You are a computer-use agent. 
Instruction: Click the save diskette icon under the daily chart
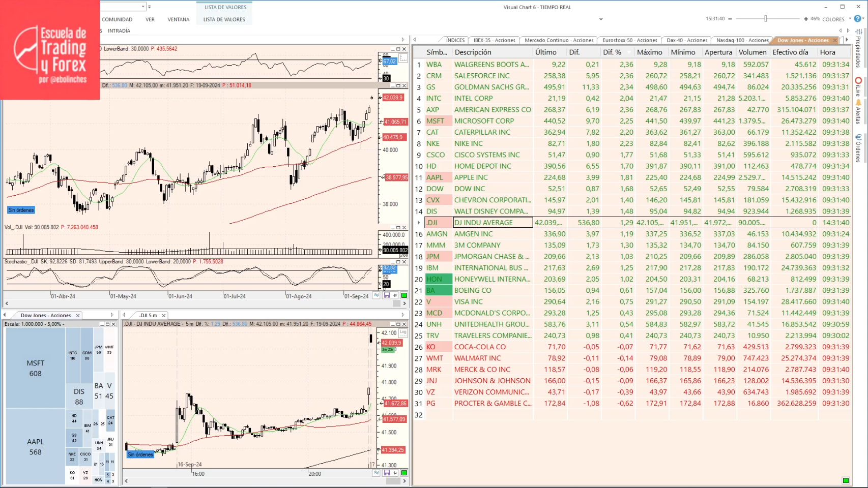[x=387, y=295]
